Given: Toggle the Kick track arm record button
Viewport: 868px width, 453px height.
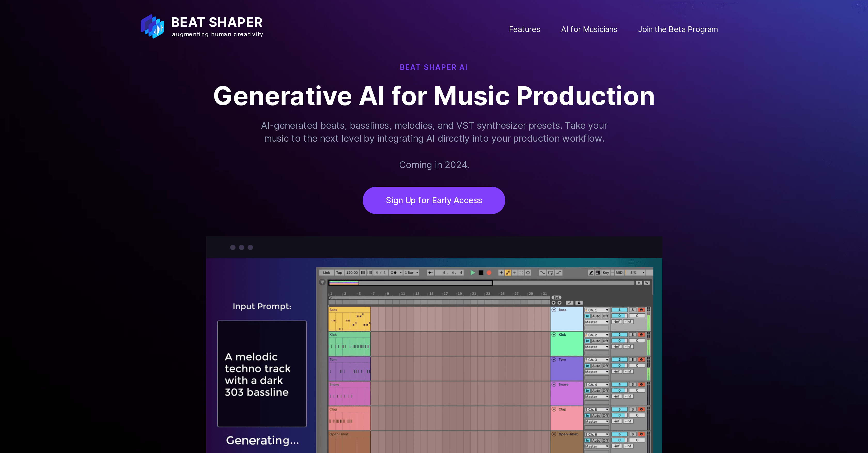Looking at the screenshot, I should [x=641, y=335].
